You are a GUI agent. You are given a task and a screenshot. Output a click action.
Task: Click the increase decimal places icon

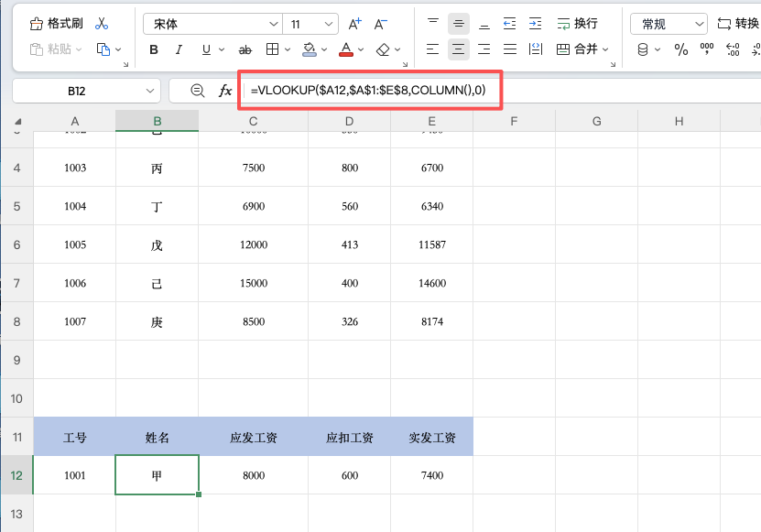pos(733,49)
